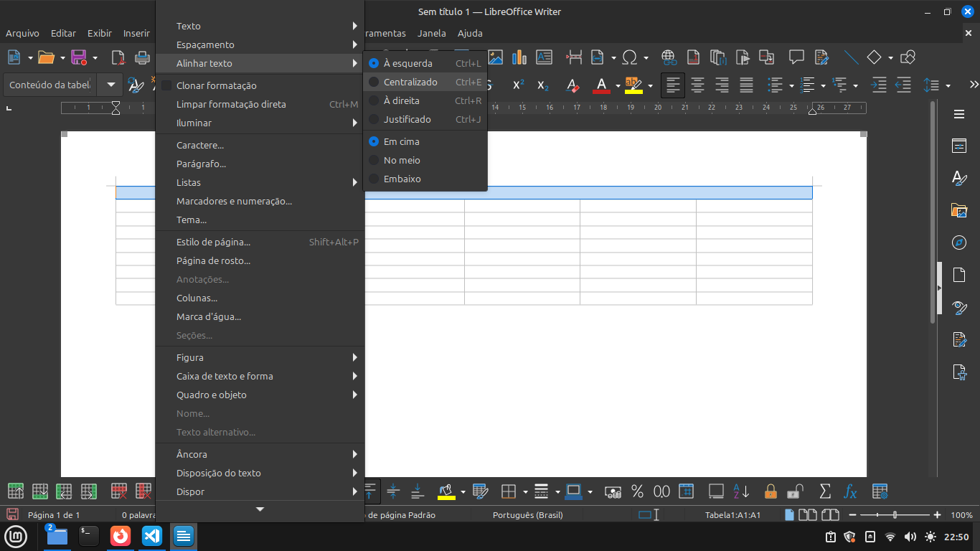Toggle book view layout in status bar
Viewport: 980px width, 551px height.
pyautogui.click(x=831, y=514)
